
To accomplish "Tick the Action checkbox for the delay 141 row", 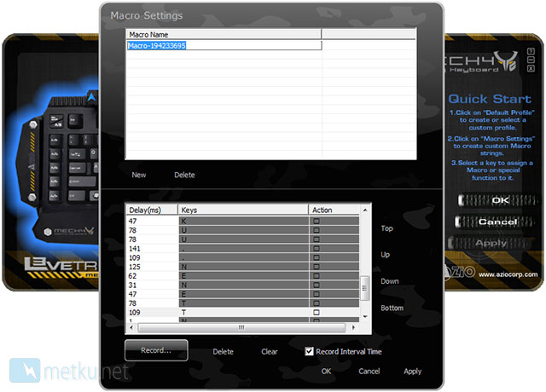I will (317, 248).
